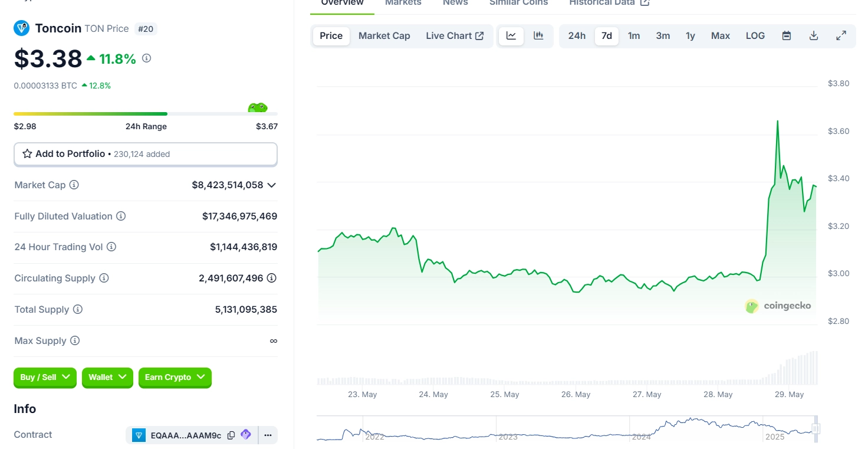868x449 pixels.
Task: Show Market Cap info tooltip icon
Action: click(74, 185)
